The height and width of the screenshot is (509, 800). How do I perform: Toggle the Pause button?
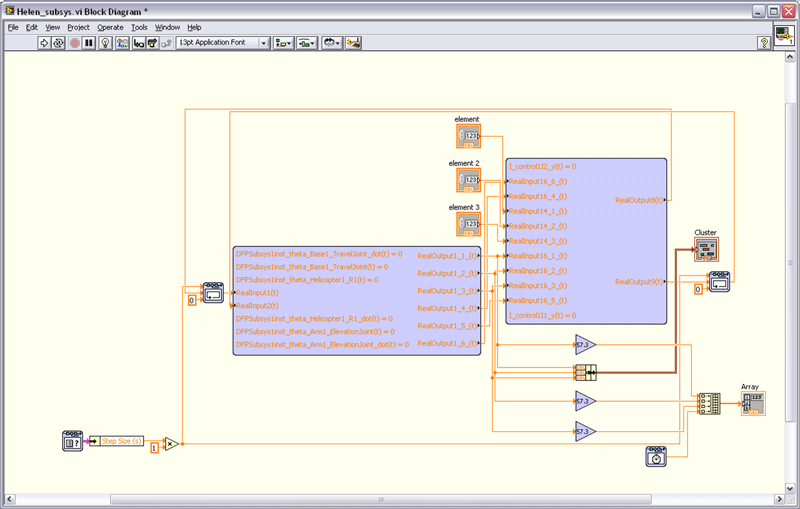pyautogui.click(x=89, y=43)
